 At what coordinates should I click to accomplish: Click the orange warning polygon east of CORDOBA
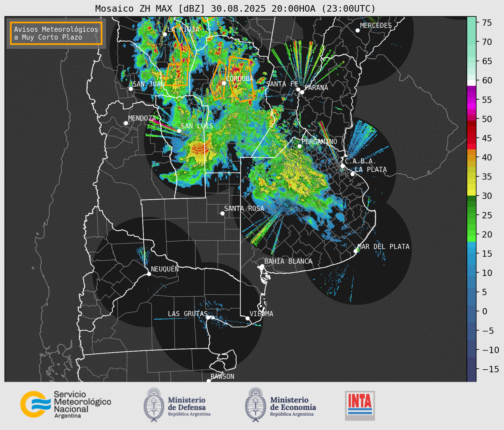tap(242, 80)
